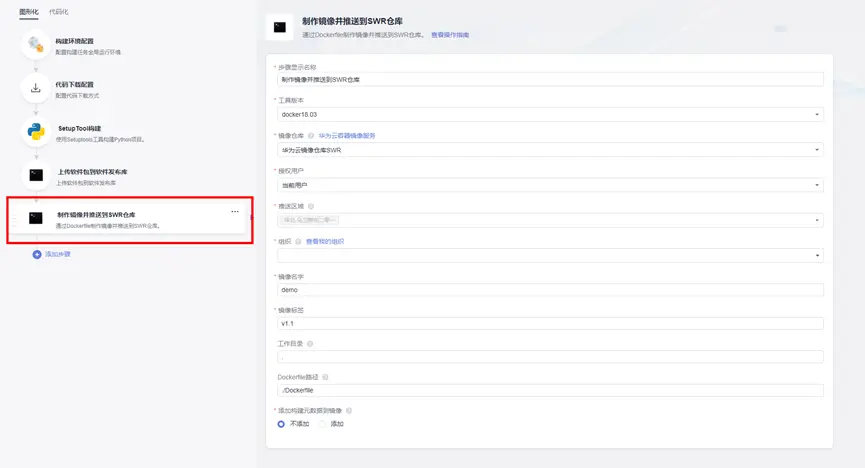Screen dimensions: 865x468
Task: Open the empty 组织 dropdown
Action: [550, 256]
